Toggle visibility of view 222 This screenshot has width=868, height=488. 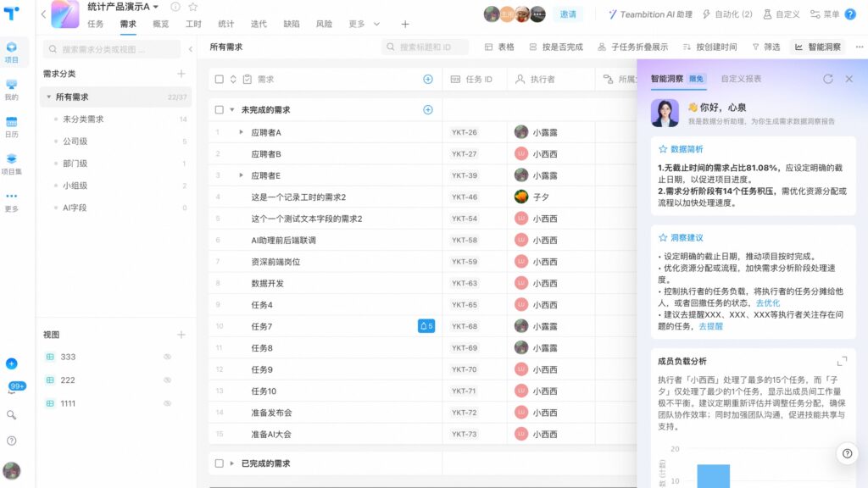click(167, 380)
